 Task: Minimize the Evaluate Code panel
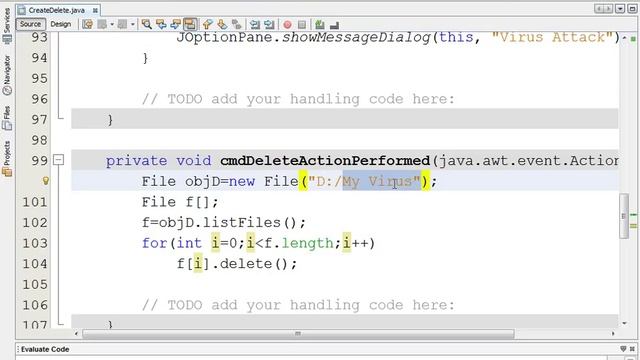[623, 349]
